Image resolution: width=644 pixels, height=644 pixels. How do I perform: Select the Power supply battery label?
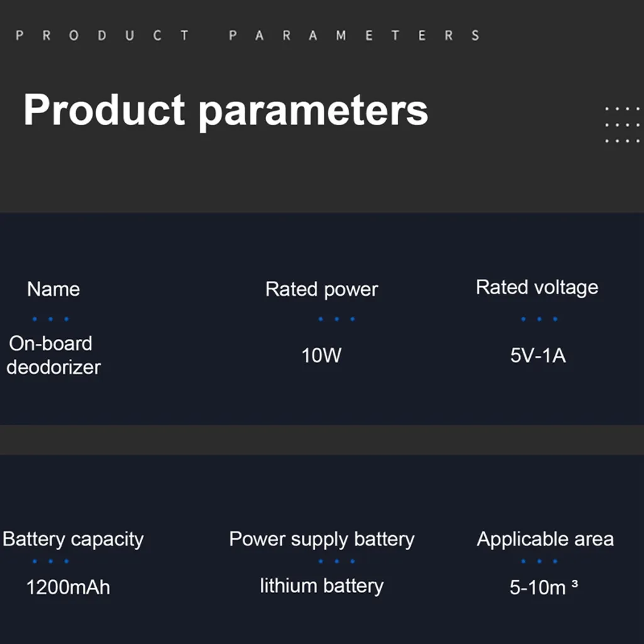point(321,539)
